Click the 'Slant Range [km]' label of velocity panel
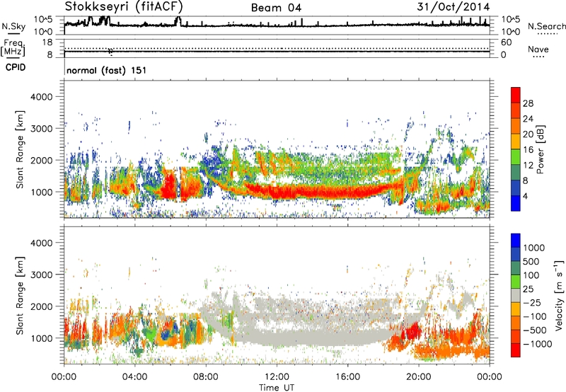This screenshot has width=566, height=392. pos(20,295)
